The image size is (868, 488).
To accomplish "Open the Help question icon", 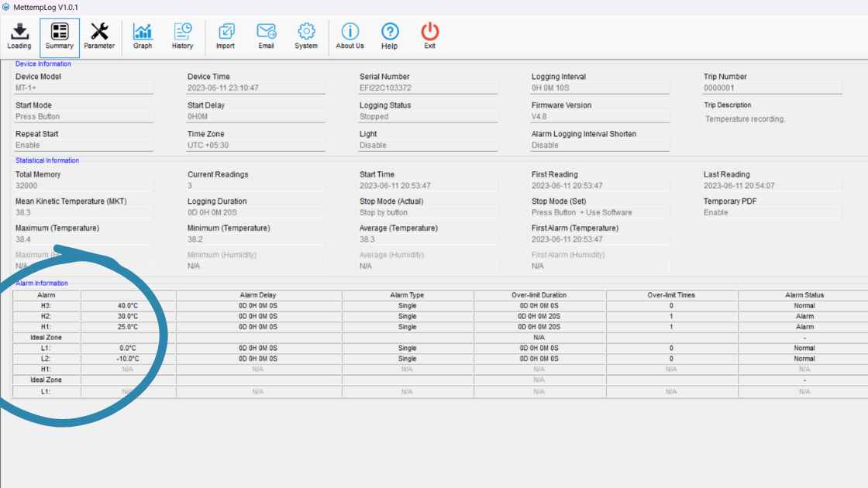I will 390,36.
